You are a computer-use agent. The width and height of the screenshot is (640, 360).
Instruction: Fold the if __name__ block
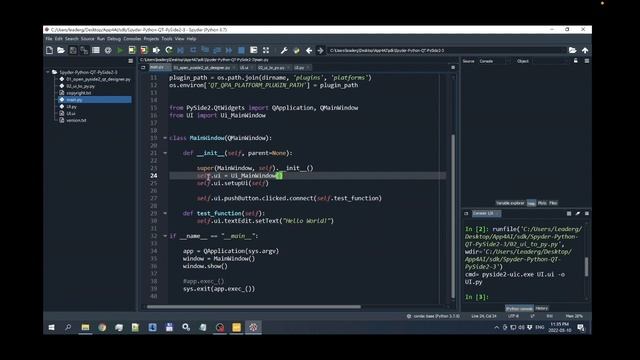165,236
